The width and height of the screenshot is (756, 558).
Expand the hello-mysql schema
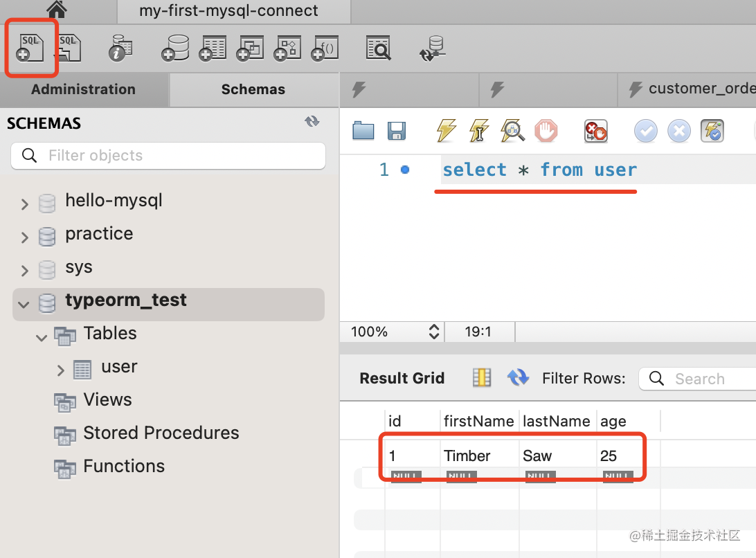25,204
